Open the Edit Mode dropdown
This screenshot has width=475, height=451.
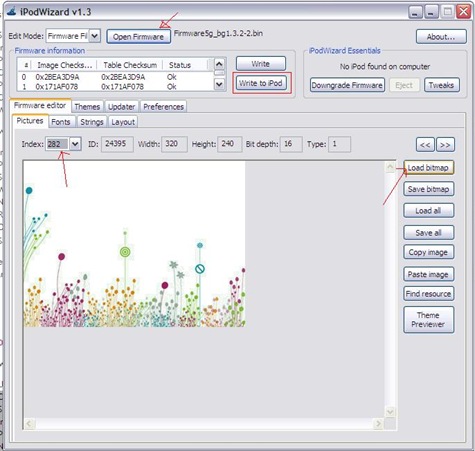95,36
